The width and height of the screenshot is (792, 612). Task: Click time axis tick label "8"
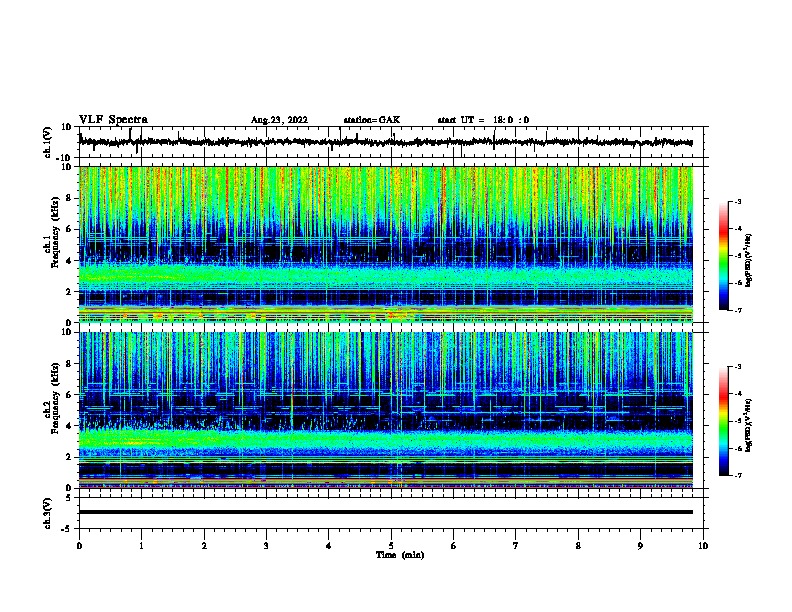pos(578,546)
